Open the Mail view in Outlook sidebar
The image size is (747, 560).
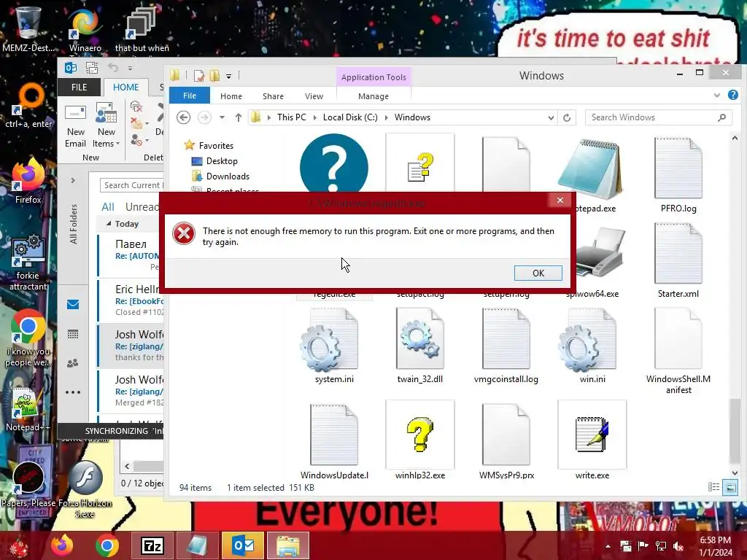(73, 304)
